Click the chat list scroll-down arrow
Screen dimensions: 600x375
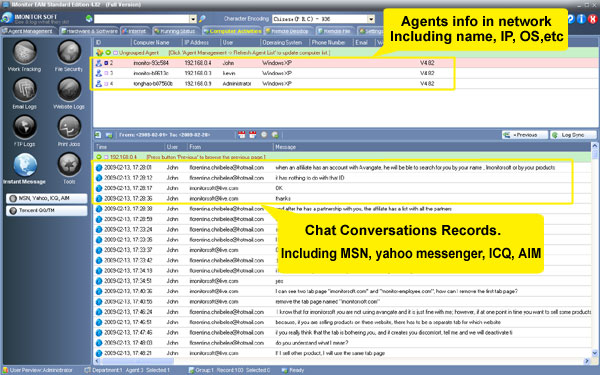[x=595, y=353]
